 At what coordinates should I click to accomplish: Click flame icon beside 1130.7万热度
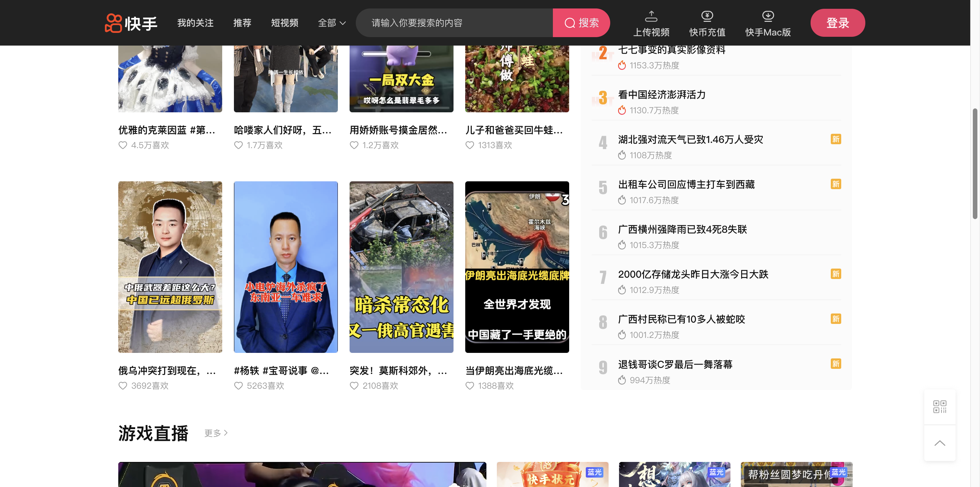tap(622, 110)
